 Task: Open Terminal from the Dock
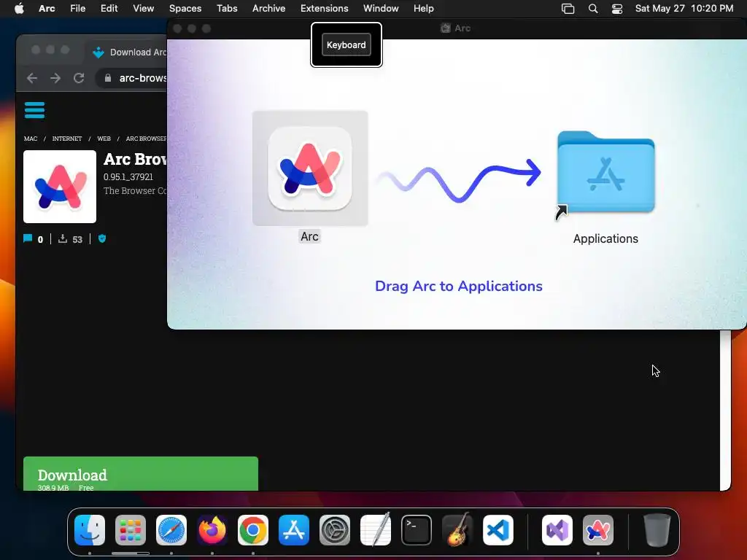click(417, 530)
